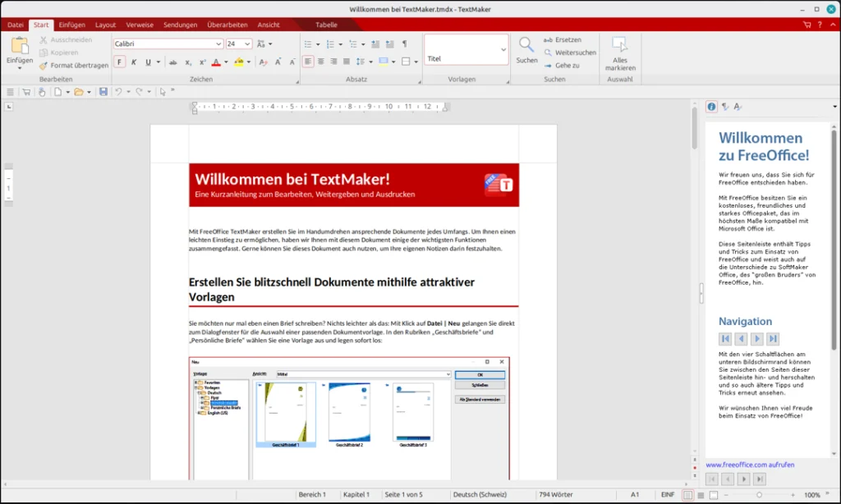Open the font size 24 dropdown
Screen dimensions: 841x504
pyautogui.click(x=247, y=44)
